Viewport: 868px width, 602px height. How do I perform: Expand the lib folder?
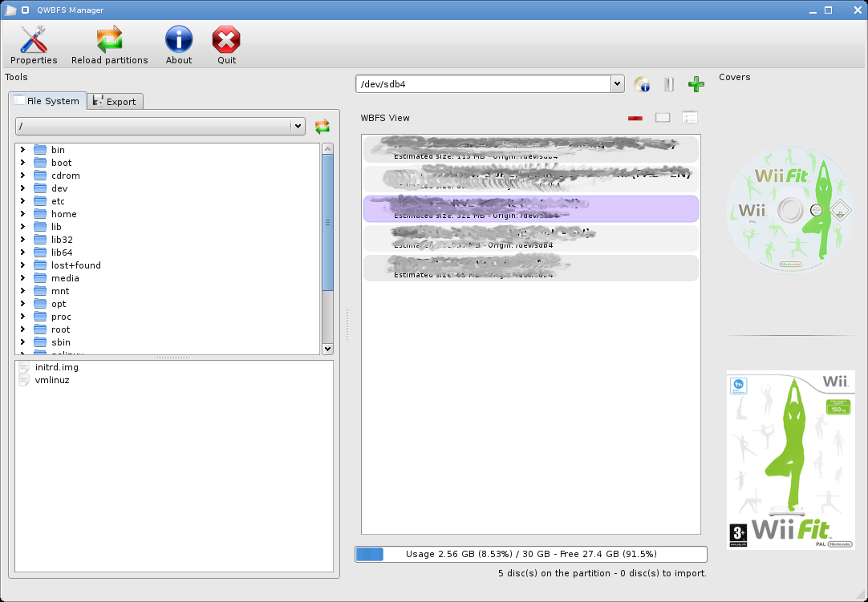click(22, 226)
